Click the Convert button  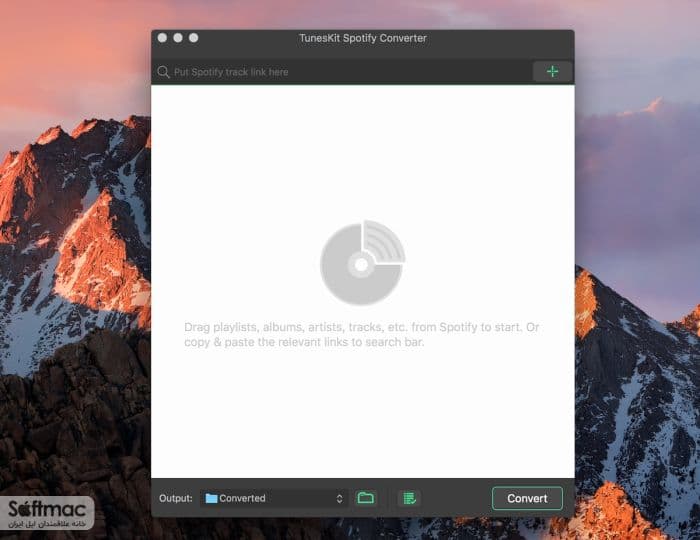tap(527, 498)
